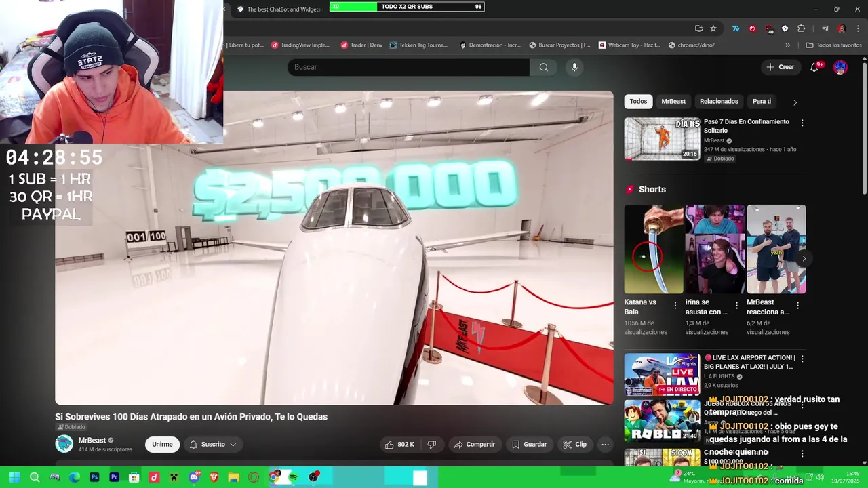Open Brave browser from taskbar

click(214, 477)
